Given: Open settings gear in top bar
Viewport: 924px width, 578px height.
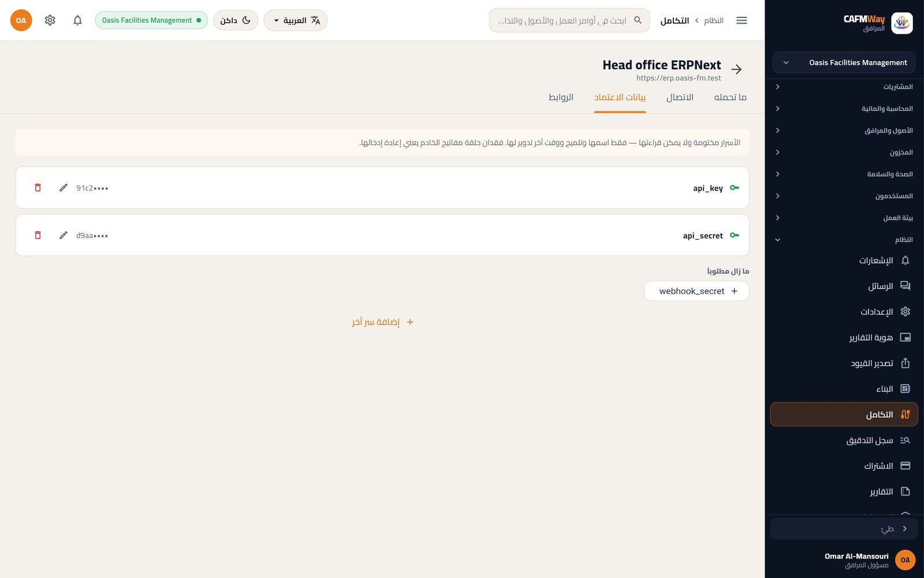Looking at the screenshot, I should (50, 20).
